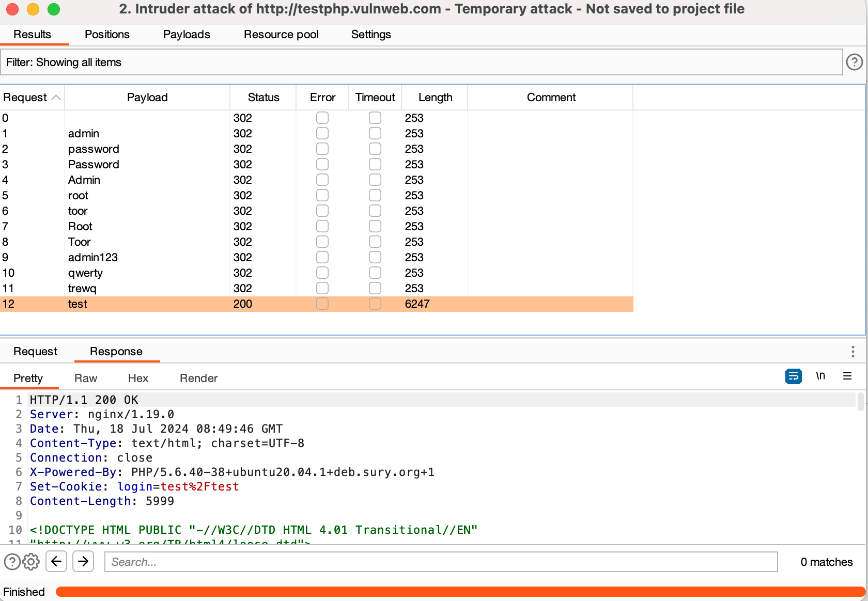Switch to Render view tab

[x=198, y=378]
